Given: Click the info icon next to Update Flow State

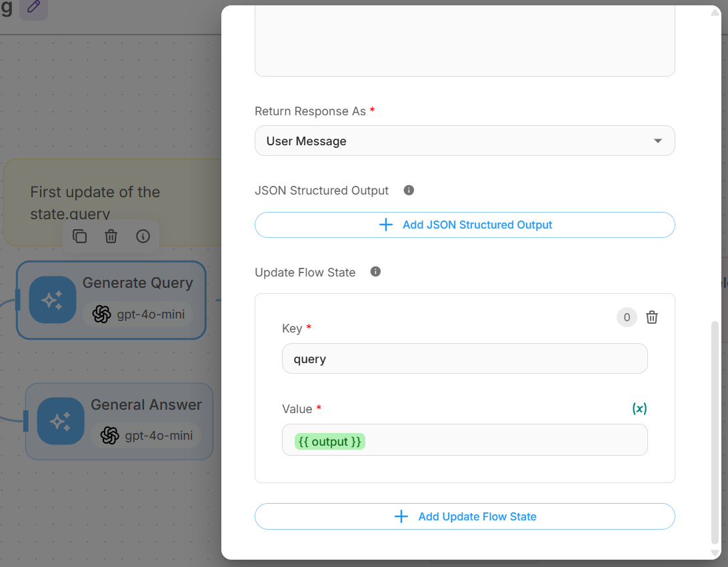Looking at the screenshot, I should click(375, 272).
